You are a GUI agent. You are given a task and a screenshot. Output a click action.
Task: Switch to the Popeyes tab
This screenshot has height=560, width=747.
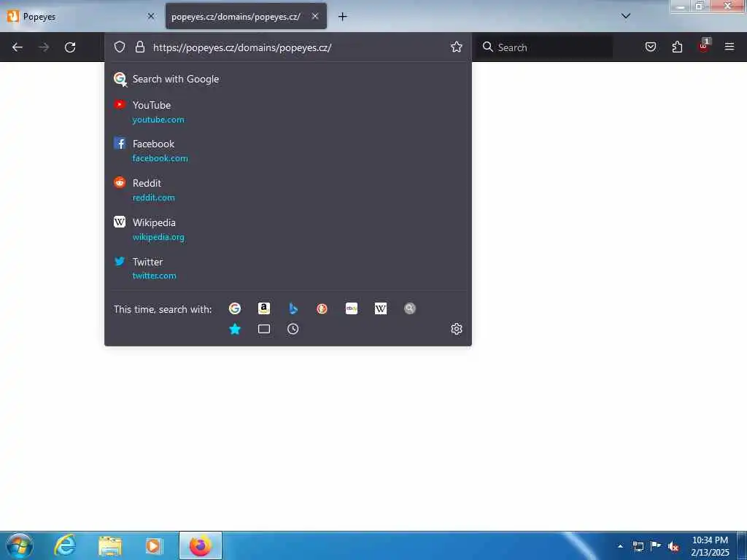pos(81,17)
